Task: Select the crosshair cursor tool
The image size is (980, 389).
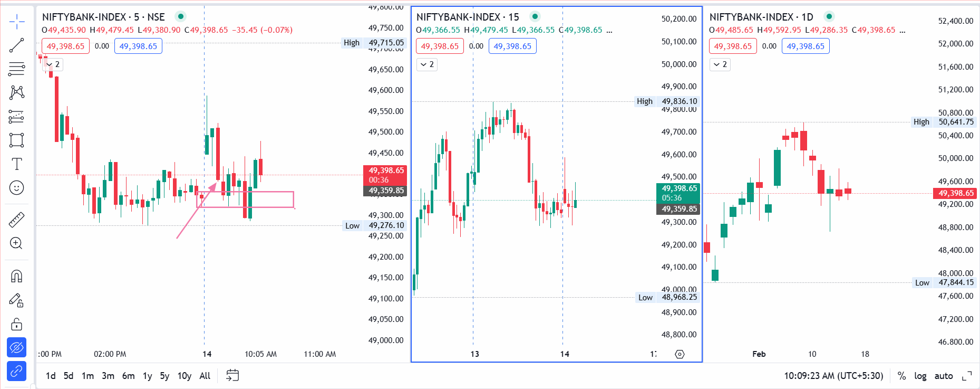Action: 17,22
